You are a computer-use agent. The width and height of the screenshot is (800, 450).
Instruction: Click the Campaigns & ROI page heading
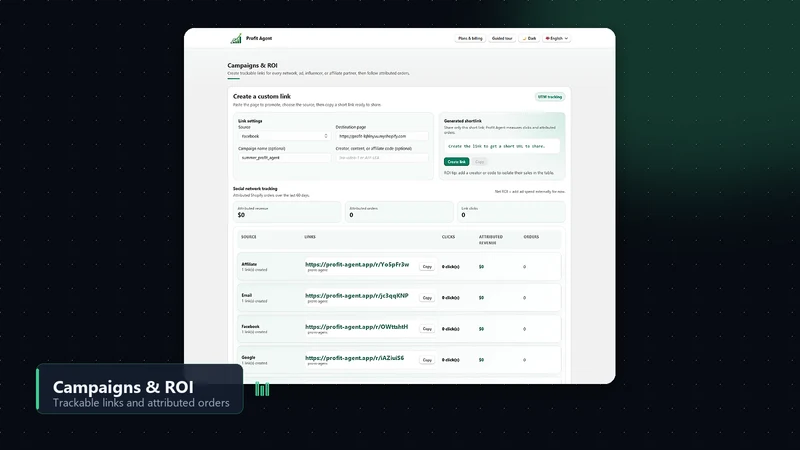point(252,65)
